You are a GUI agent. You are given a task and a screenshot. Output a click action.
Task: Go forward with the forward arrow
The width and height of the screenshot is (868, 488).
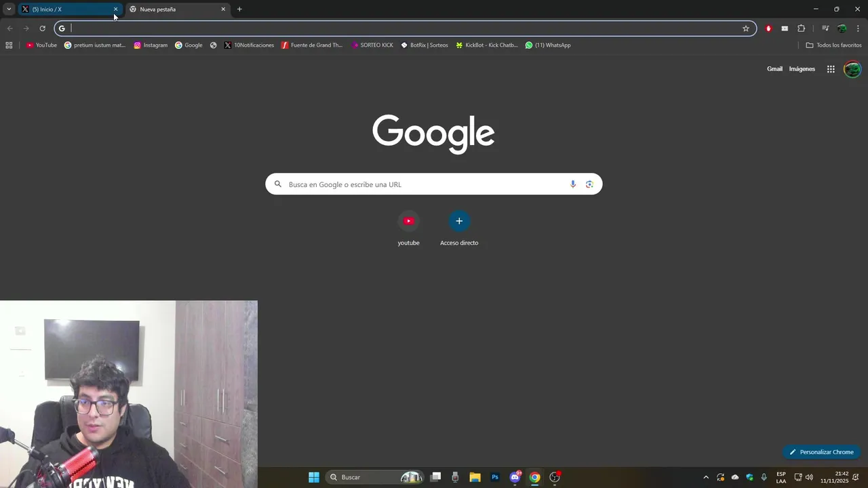pyautogui.click(x=26, y=28)
